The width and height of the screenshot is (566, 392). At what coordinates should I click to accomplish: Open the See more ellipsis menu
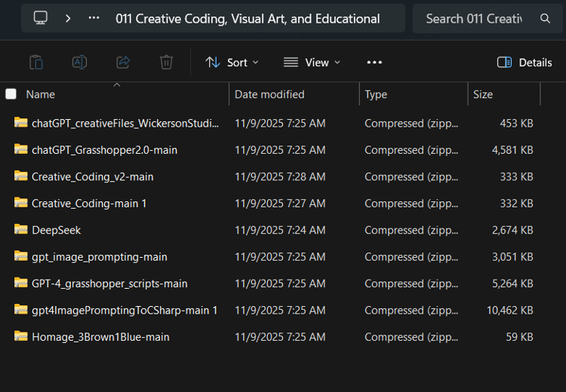tap(374, 63)
